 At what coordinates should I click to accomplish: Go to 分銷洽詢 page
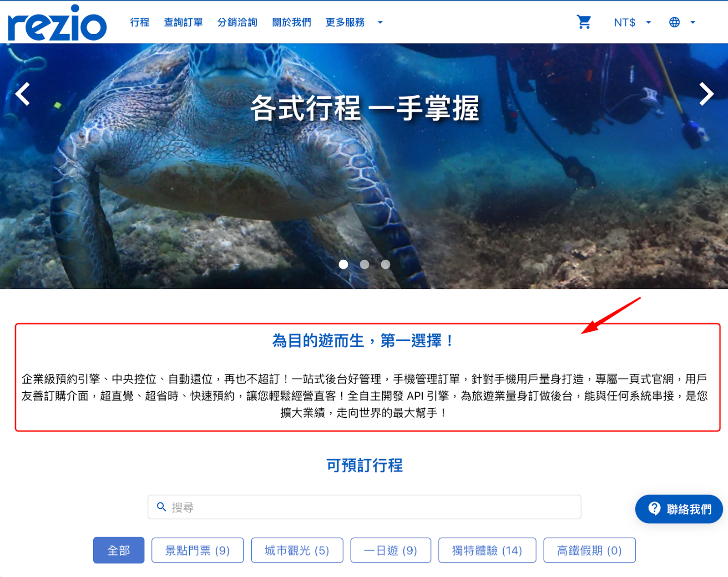pyautogui.click(x=237, y=22)
